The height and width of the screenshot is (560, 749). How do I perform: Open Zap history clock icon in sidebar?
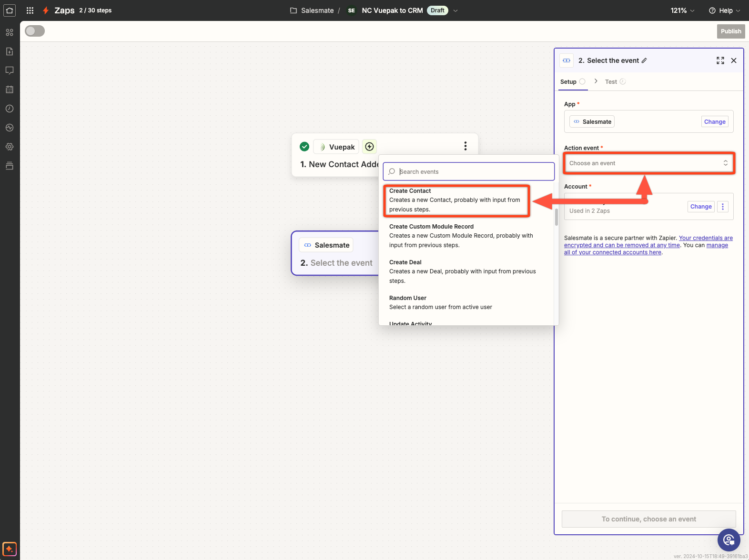[x=10, y=109]
